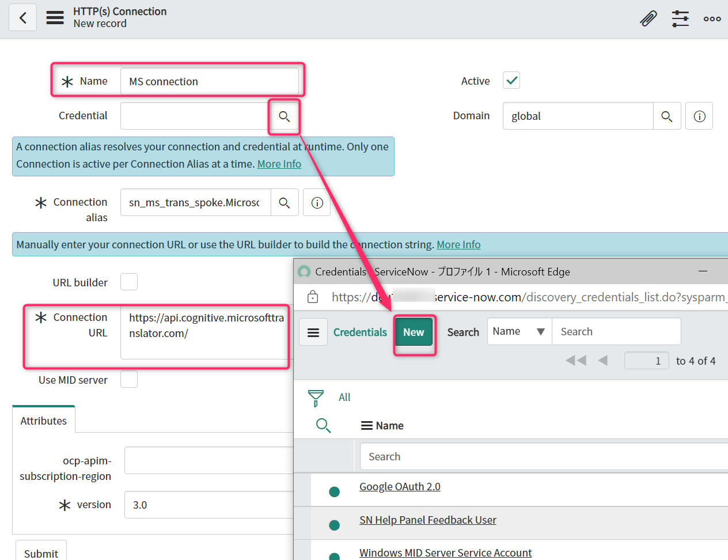Click the New button in Credentials popup

tap(414, 332)
